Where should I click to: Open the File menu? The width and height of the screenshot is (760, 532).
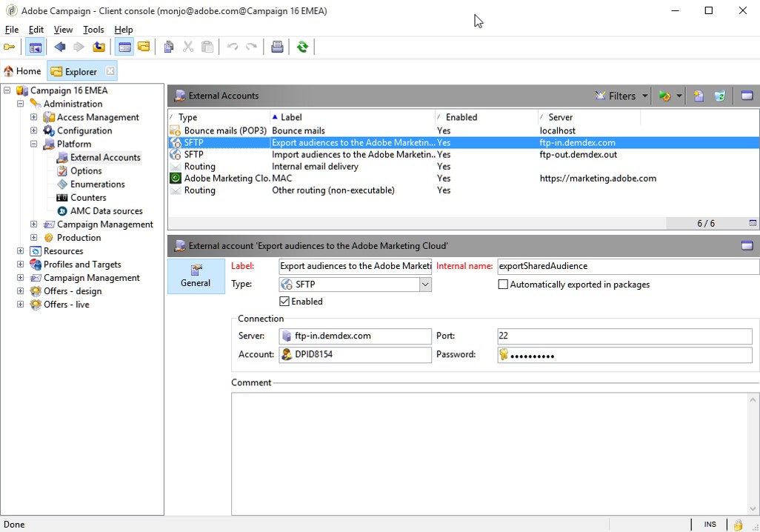[x=12, y=30]
